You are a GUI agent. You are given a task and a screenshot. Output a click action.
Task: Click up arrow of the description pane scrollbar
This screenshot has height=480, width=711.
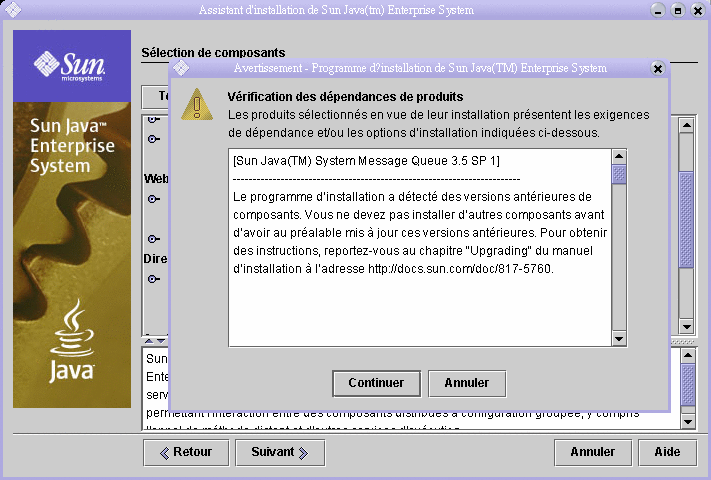tap(688, 355)
